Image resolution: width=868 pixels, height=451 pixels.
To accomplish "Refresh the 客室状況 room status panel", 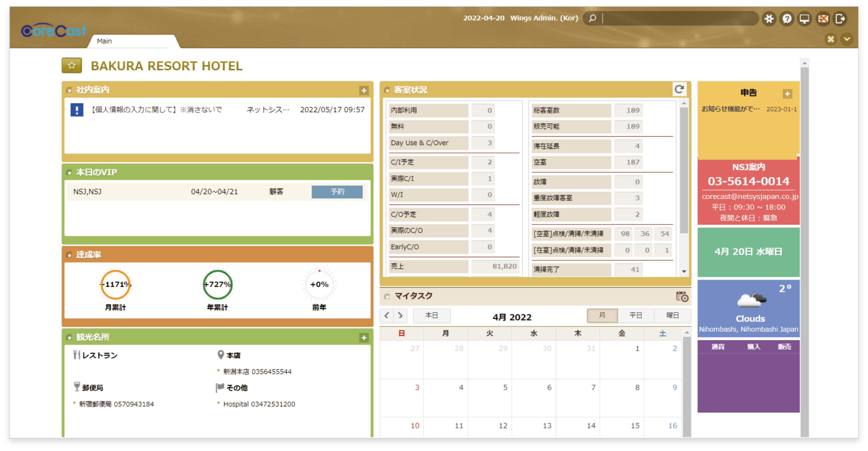I will (679, 89).
